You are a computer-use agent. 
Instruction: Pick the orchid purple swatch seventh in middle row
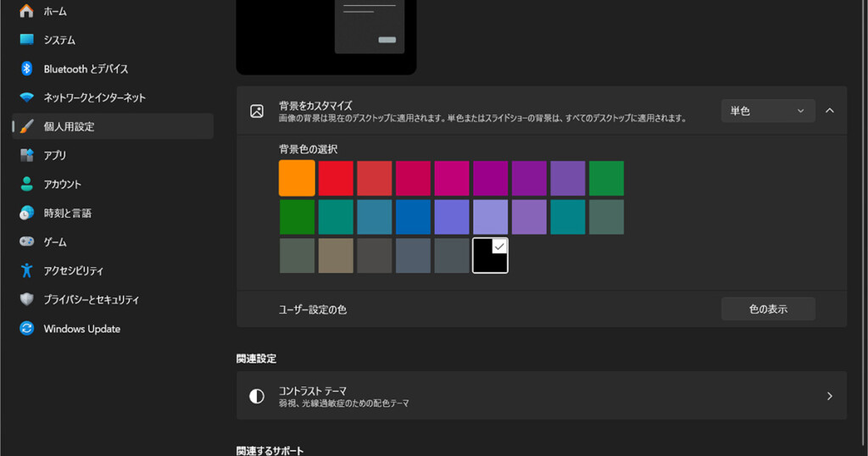click(x=529, y=217)
